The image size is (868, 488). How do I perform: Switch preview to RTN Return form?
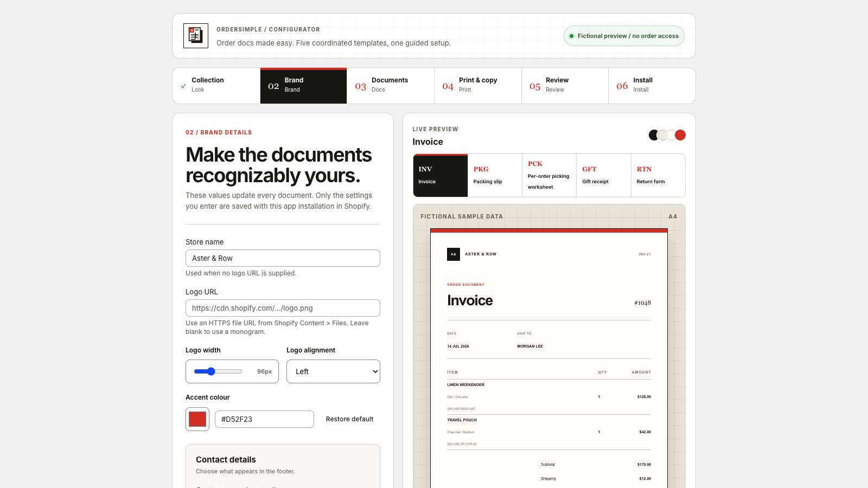point(658,175)
